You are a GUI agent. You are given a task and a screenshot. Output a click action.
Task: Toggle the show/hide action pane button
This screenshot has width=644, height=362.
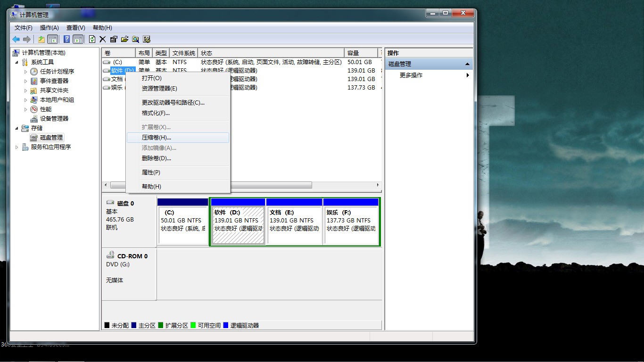pyautogui.click(x=78, y=39)
